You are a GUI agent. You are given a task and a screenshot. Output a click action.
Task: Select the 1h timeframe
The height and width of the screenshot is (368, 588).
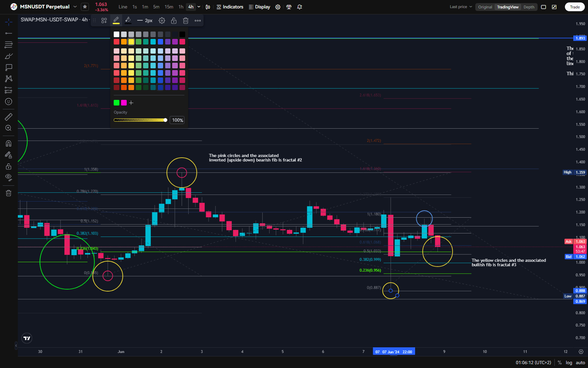pyautogui.click(x=181, y=7)
